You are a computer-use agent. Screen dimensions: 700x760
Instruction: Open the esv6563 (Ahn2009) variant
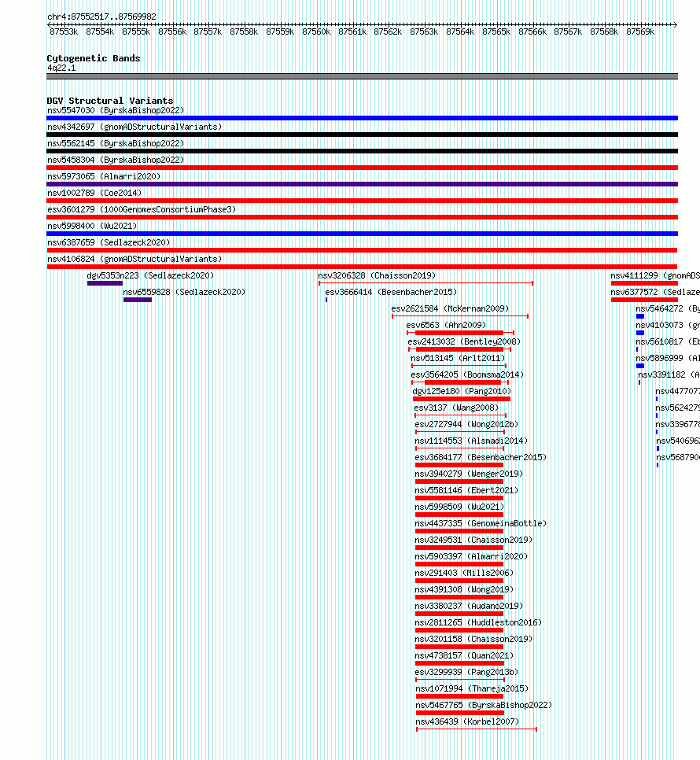446,325
